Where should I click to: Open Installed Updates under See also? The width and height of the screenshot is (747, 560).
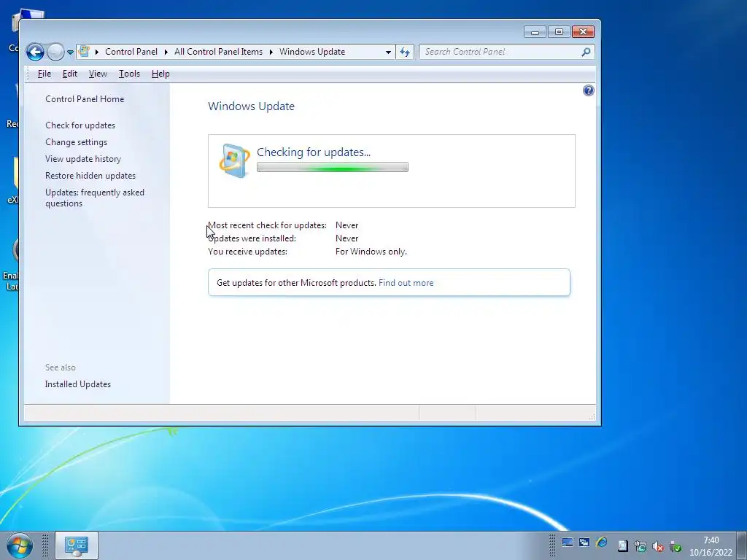pos(77,384)
